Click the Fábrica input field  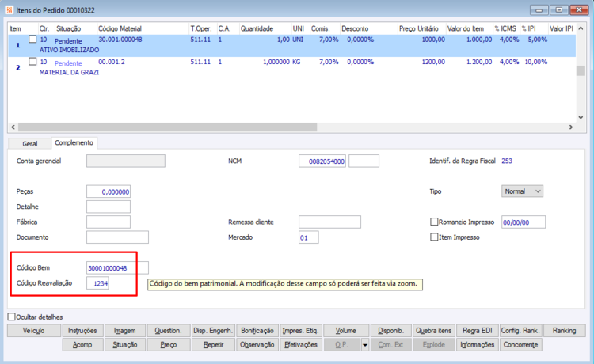click(x=109, y=222)
